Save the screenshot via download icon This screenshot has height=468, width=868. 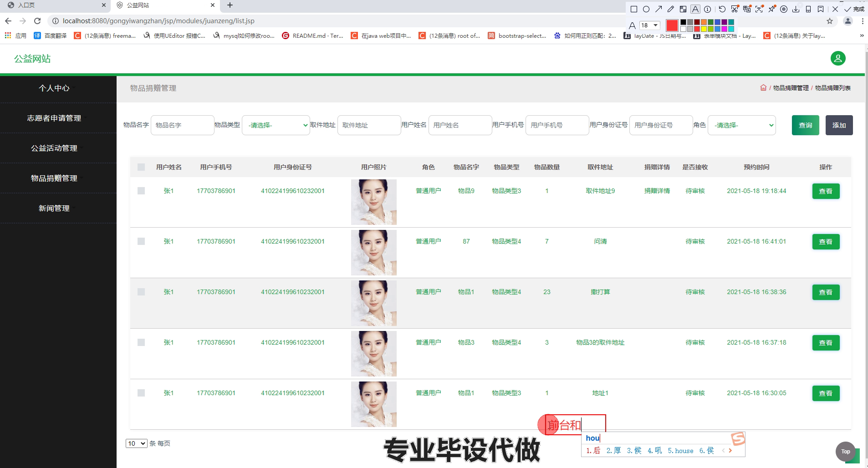[796, 9]
